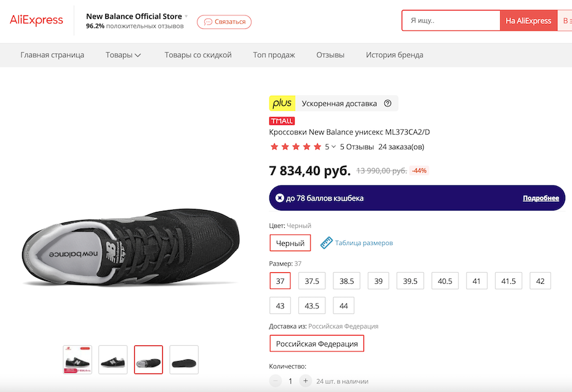
Task: Click the AliExpress logo
Action: tap(36, 20)
